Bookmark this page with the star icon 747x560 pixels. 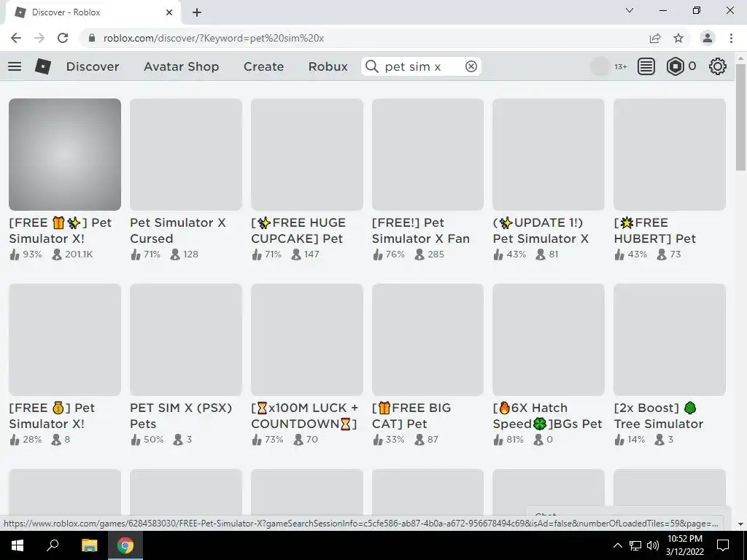pos(678,38)
